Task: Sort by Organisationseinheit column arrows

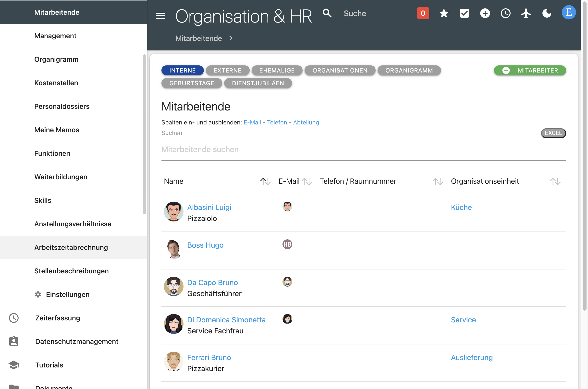Action: tap(555, 182)
